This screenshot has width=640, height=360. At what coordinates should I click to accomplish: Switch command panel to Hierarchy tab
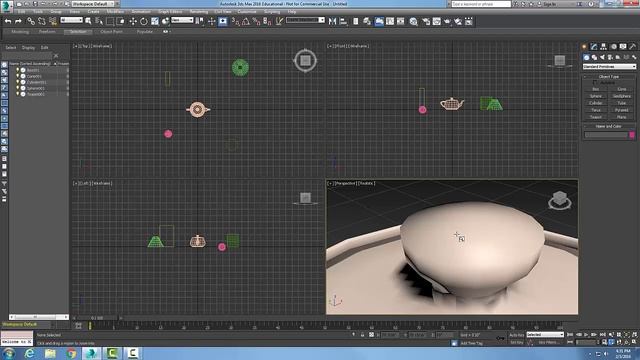(x=603, y=47)
